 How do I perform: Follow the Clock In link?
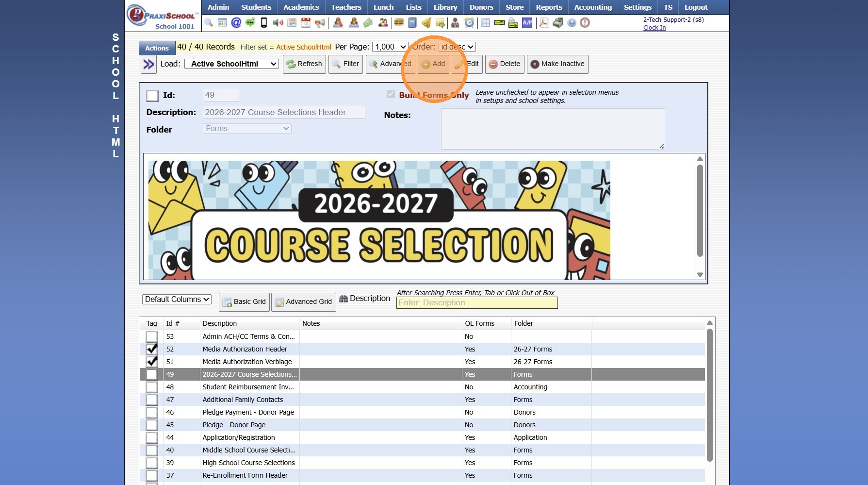click(655, 28)
